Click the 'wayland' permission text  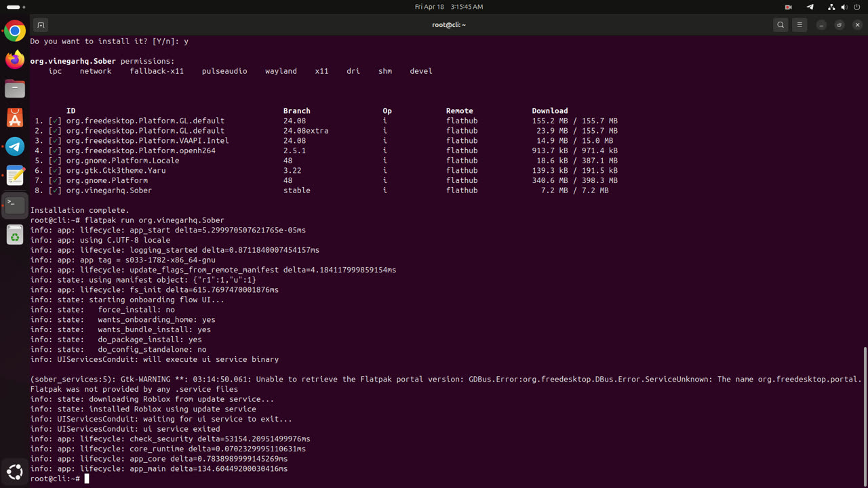click(281, 71)
